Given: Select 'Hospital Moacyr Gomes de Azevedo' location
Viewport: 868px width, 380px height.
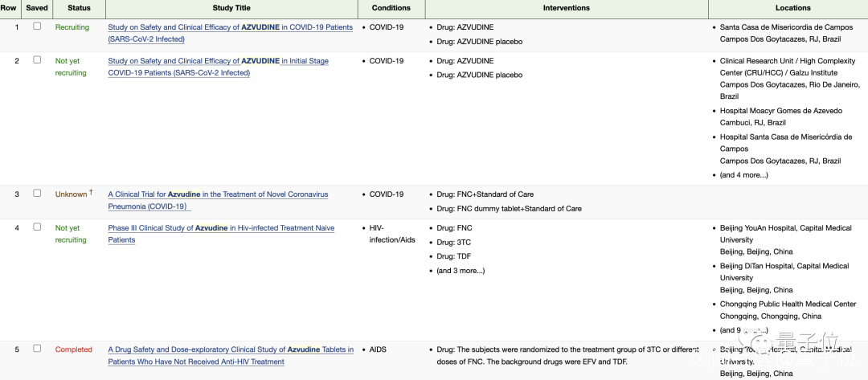Looking at the screenshot, I should [781, 111].
